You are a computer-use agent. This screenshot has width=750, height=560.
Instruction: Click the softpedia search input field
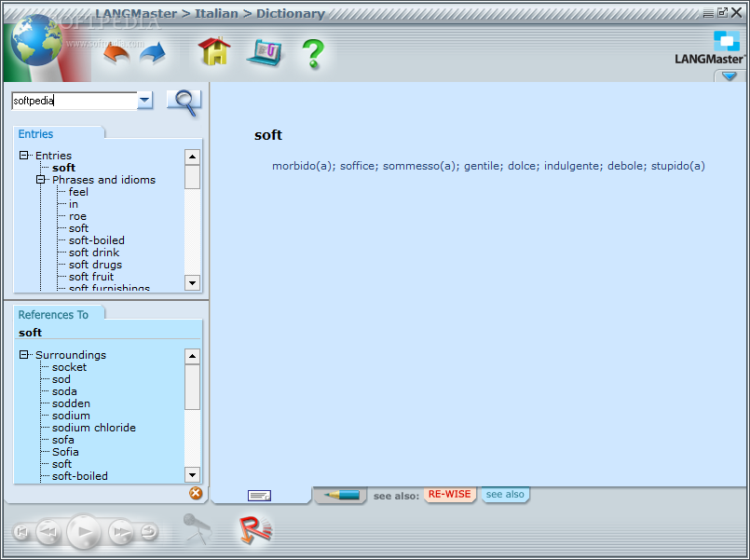[75, 101]
